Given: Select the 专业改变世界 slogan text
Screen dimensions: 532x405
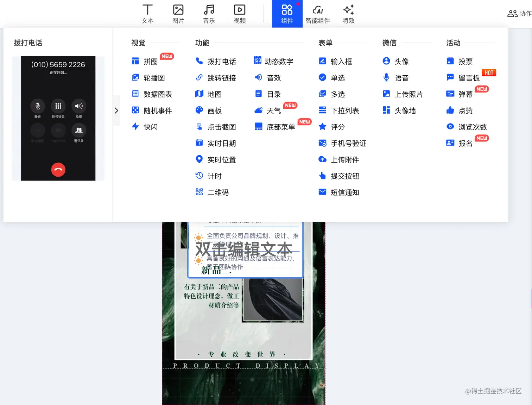Looking at the screenshot, I should pos(242,354).
